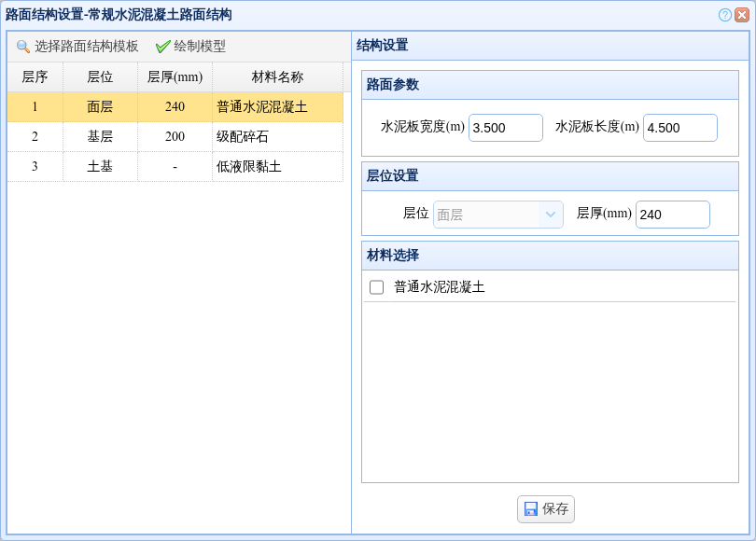The height and width of the screenshot is (541, 756).
Task: Edit the 层厚(mm) field 240
Action: (673, 215)
